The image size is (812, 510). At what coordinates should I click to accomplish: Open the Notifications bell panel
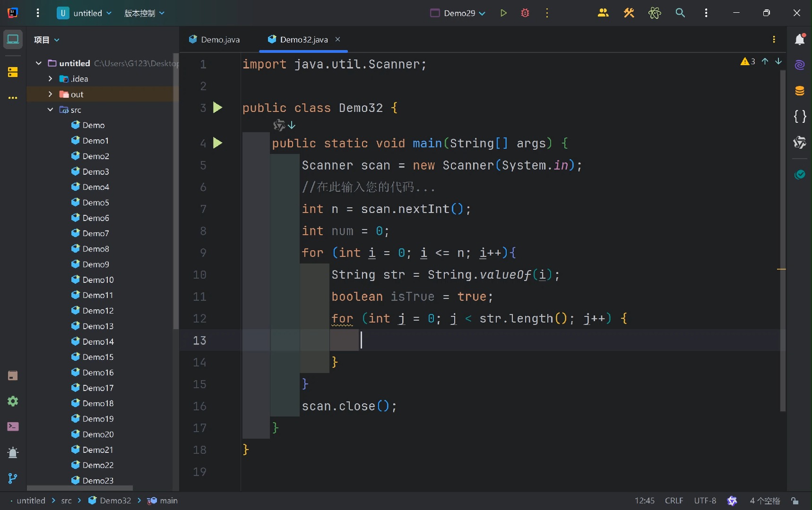pyautogui.click(x=800, y=40)
